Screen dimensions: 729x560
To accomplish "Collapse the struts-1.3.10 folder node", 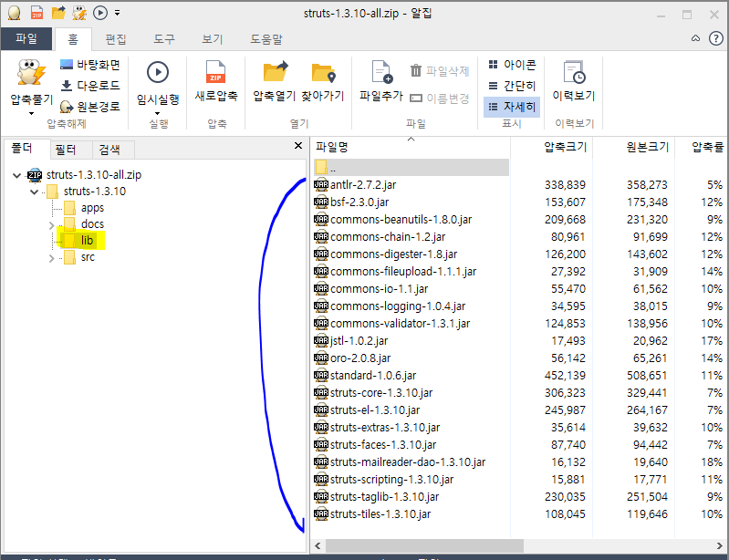I will 34,192.
